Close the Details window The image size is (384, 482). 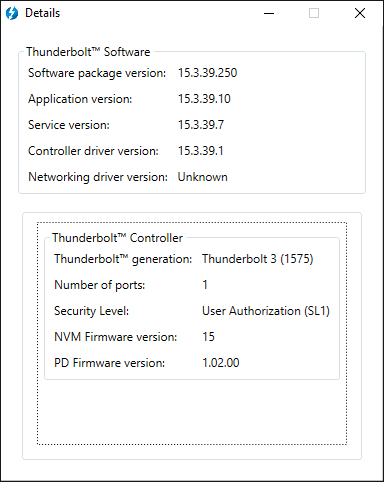360,13
